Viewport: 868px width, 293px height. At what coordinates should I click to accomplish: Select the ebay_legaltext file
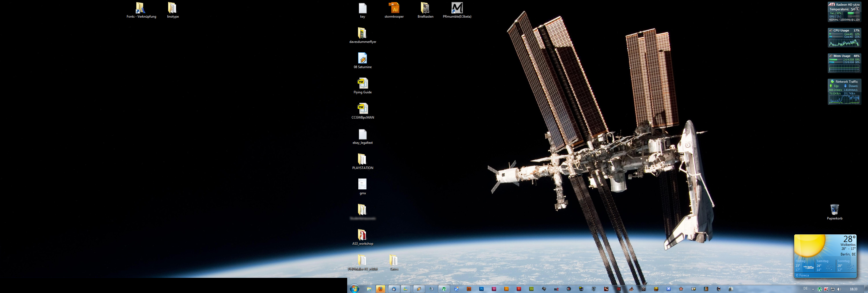click(x=363, y=136)
